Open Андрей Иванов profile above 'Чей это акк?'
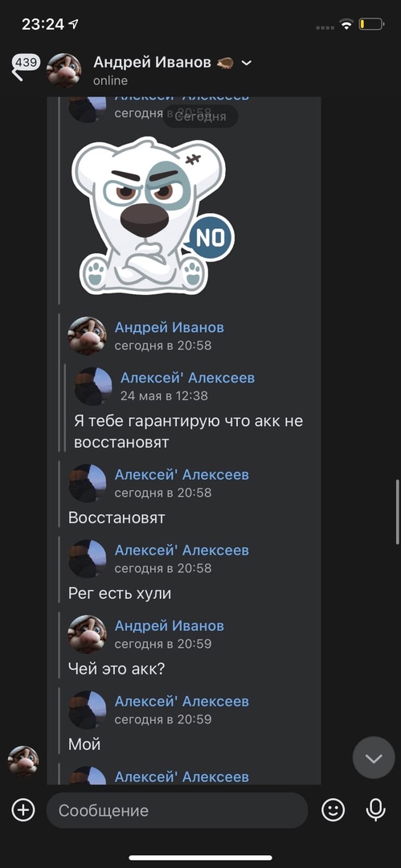401x868 pixels. pos(170,625)
